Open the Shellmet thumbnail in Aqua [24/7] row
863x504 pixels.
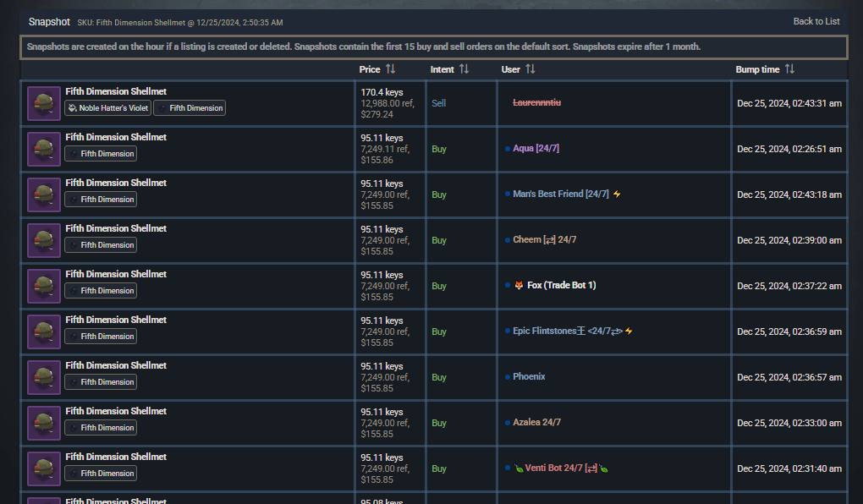(44, 149)
